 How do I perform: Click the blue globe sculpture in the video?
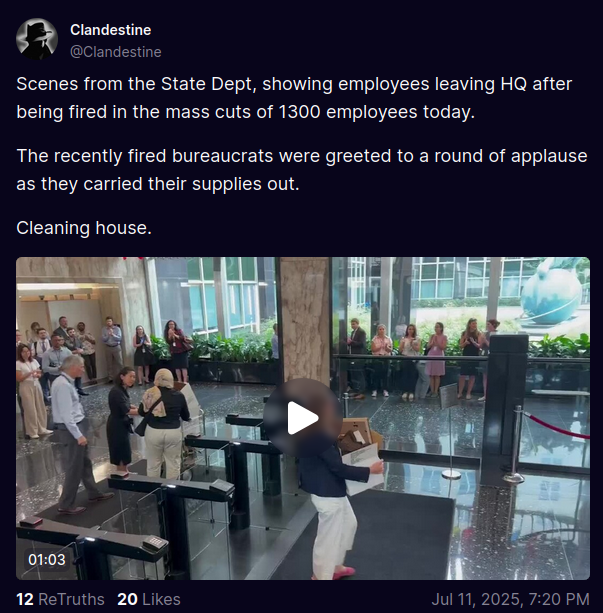[551, 292]
